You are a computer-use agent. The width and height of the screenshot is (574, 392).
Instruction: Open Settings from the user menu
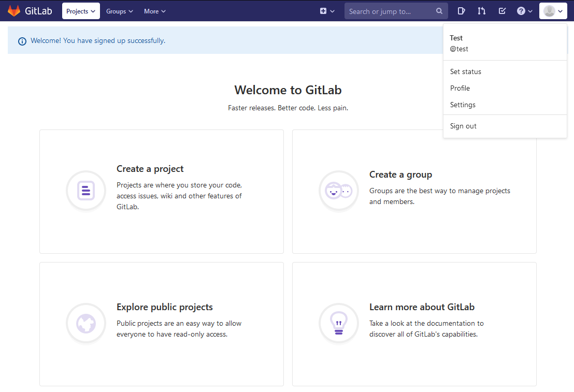point(463,105)
